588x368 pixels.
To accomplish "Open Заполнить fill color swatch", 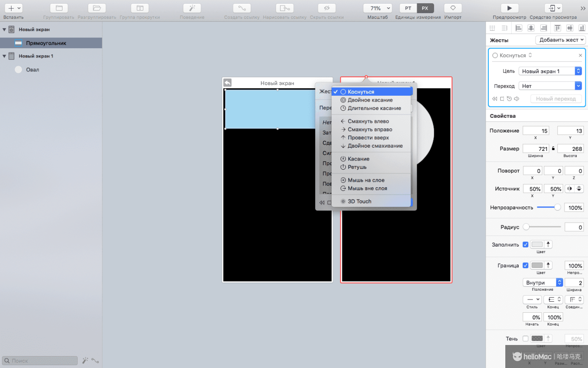I will (x=537, y=245).
